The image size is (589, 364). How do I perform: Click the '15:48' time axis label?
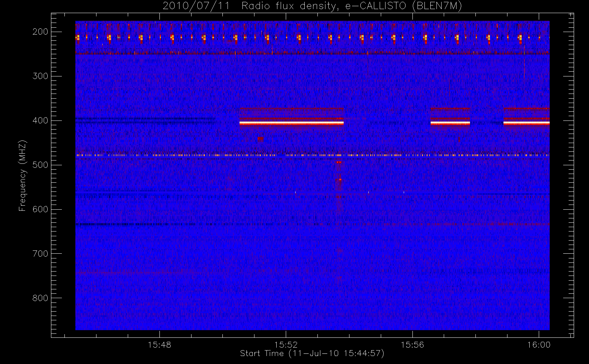[x=159, y=345]
